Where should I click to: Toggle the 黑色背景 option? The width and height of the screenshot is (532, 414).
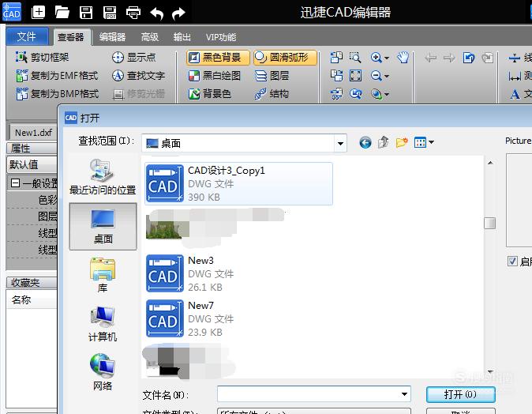pos(218,58)
